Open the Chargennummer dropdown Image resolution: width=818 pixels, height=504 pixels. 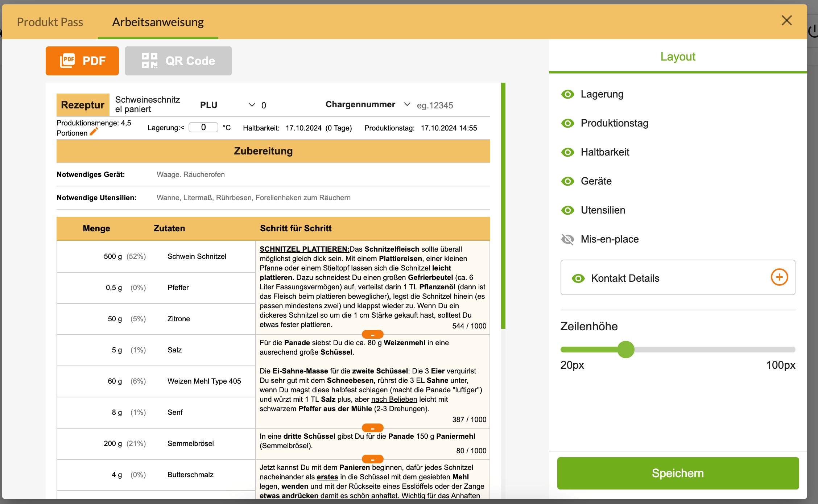407,104
